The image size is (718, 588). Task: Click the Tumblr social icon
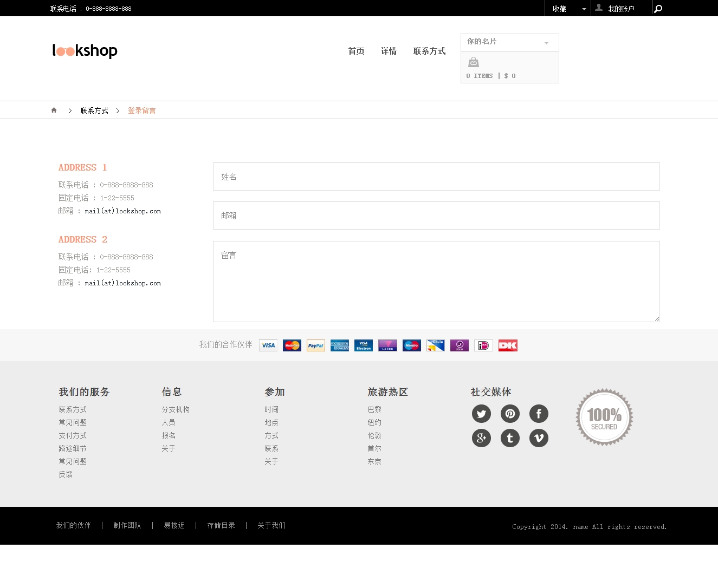pyautogui.click(x=510, y=438)
